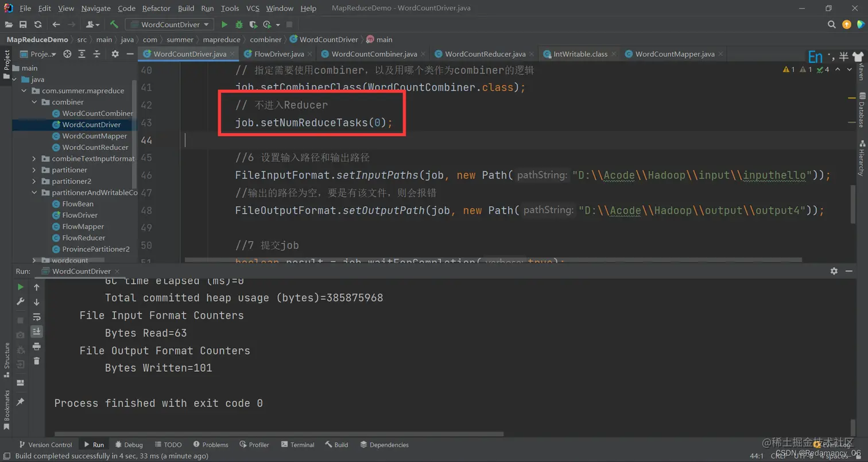Hide the Project panel with the minus icon
Image resolution: width=868 pixels, height=462 pixels.
click(130, 54)
